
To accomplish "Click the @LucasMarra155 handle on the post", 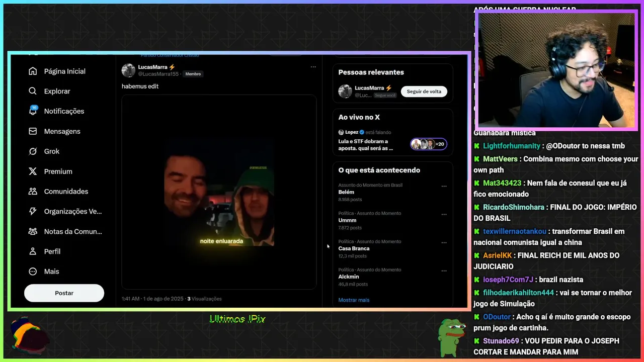I will [158, 74].
